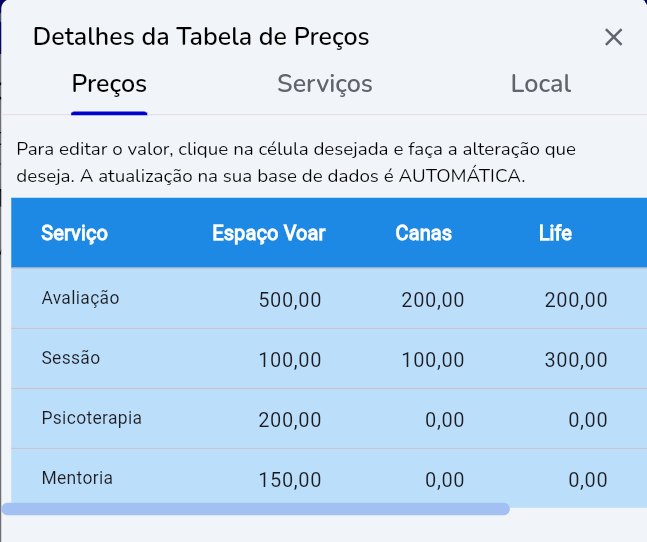Viewport: 647px width, 542px height.
Task: Close the Detalhes da Tabela de Preços dialog
Action: pyautogui.click(x=613, y=38)
